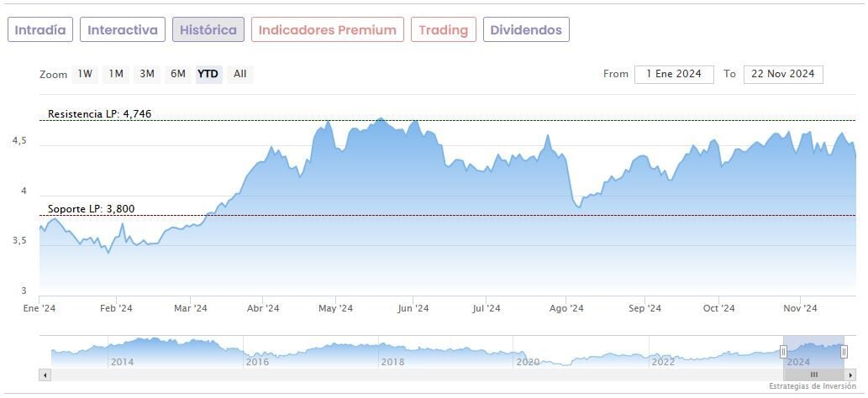
Task: Zoom chart to All data
Action: pyautogui.click(x=240, y=74)
